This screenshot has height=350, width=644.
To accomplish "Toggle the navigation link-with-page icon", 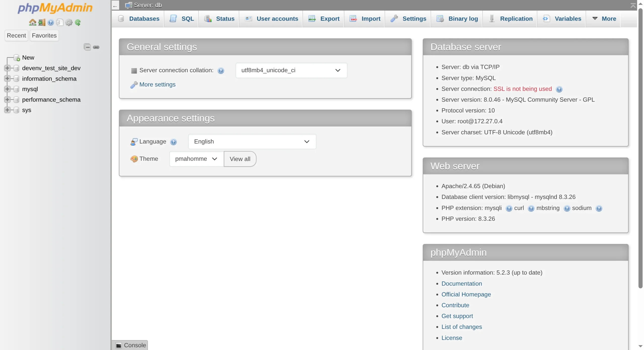I will 97,47.
